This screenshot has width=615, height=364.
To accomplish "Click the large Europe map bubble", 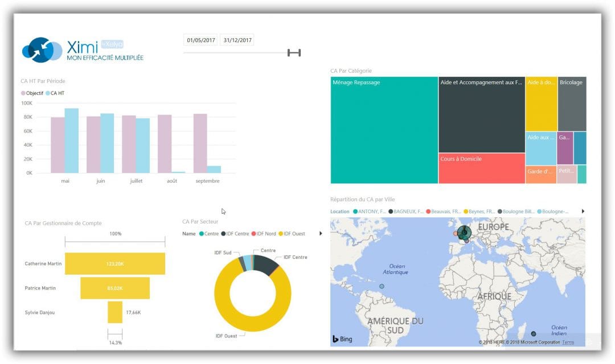I will (x=465, y=233).
